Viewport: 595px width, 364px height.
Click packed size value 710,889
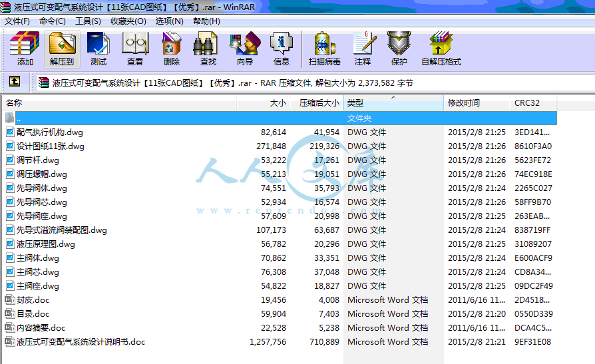[x=324, y=341]
